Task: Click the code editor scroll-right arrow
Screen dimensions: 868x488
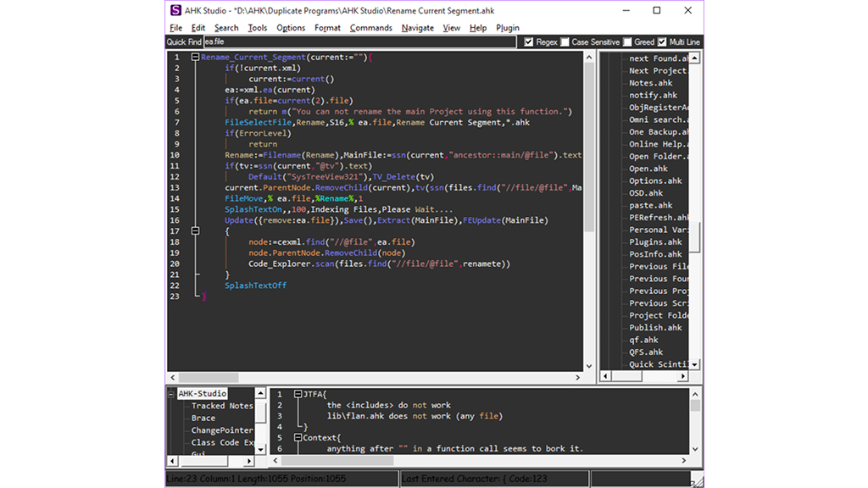Action: (x=579, y=378)
